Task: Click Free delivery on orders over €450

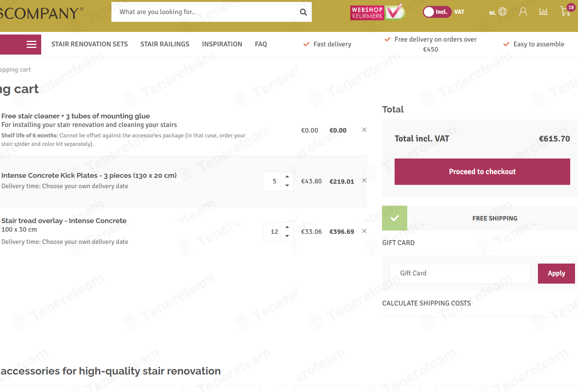Action: [431, 44]
